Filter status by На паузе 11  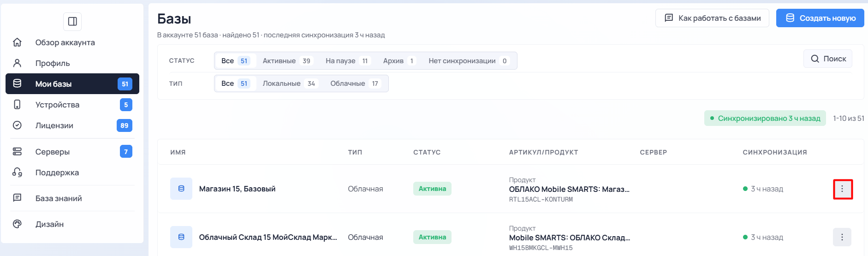pos(348,61)
